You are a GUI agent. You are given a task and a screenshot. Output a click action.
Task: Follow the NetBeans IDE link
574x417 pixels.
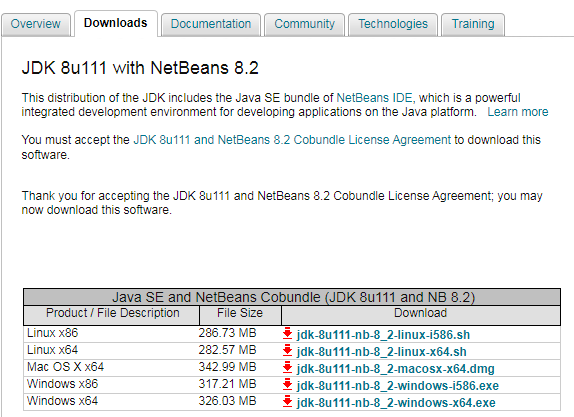[374, 98]
